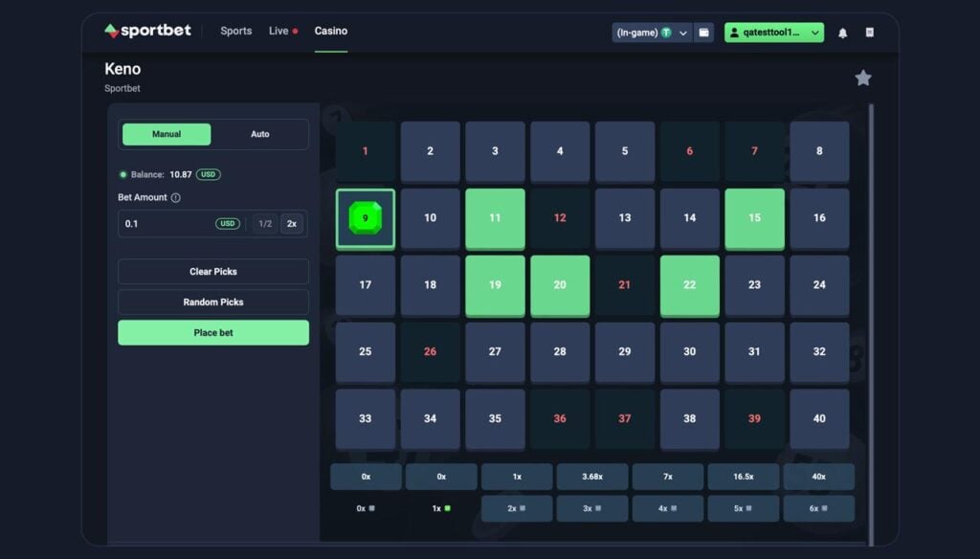Click the Sportbet provider label under Keno
This screenshot has height=559, width=980.
(122, 89)
